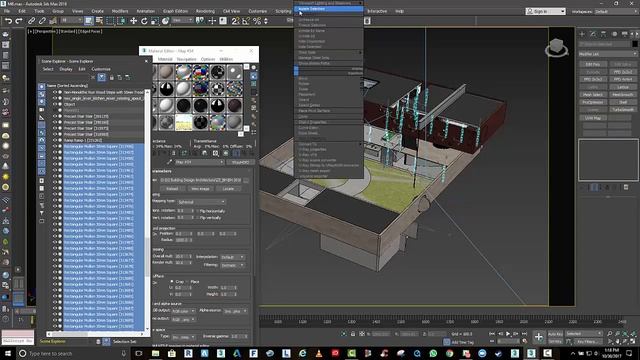Toggle the Percent Snap icon
The width and height of the screenshot is (640, 360).
(257, 21)
